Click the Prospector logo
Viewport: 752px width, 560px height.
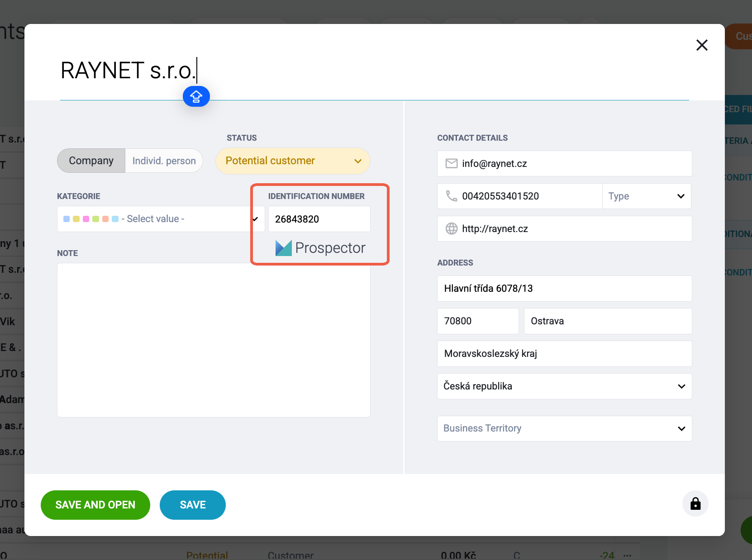[320, 248]
